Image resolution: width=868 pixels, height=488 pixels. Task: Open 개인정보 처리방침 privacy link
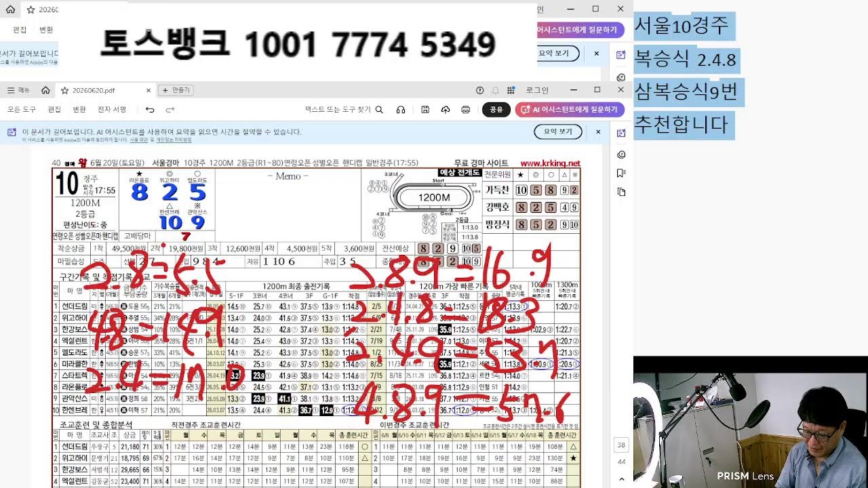(x=174, y=140)
